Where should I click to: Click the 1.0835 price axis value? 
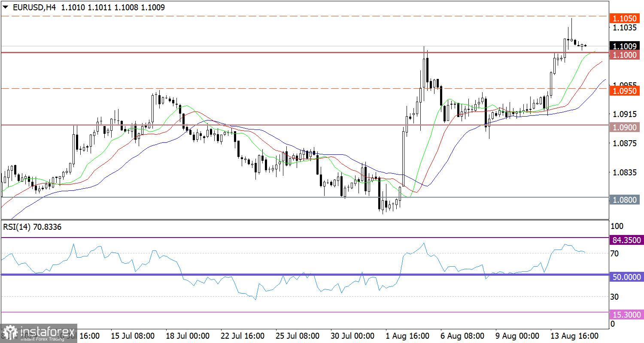(624, 172)
